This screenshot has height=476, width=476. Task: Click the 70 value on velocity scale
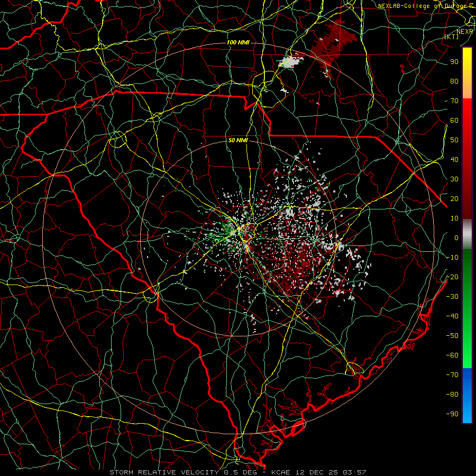(454, 101)
